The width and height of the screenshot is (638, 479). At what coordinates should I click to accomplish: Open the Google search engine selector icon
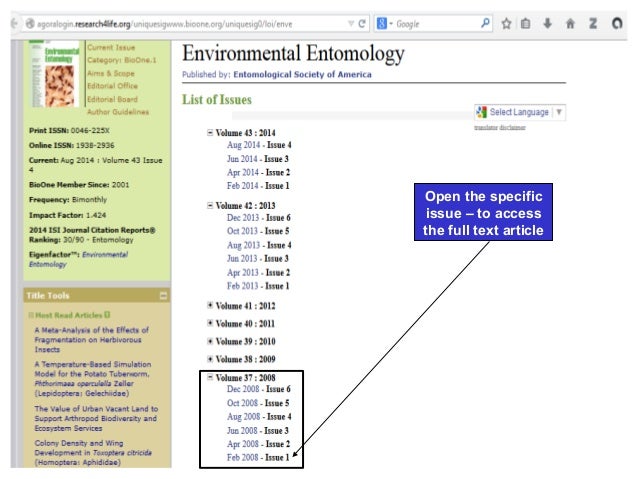(x=384, y=24)
